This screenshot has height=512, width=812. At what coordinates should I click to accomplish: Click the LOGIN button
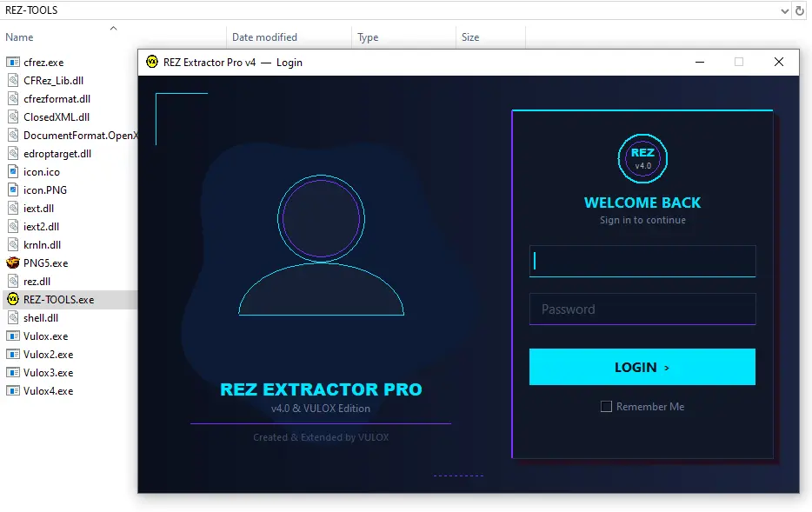pyautogui.click(x=642, y=367)
